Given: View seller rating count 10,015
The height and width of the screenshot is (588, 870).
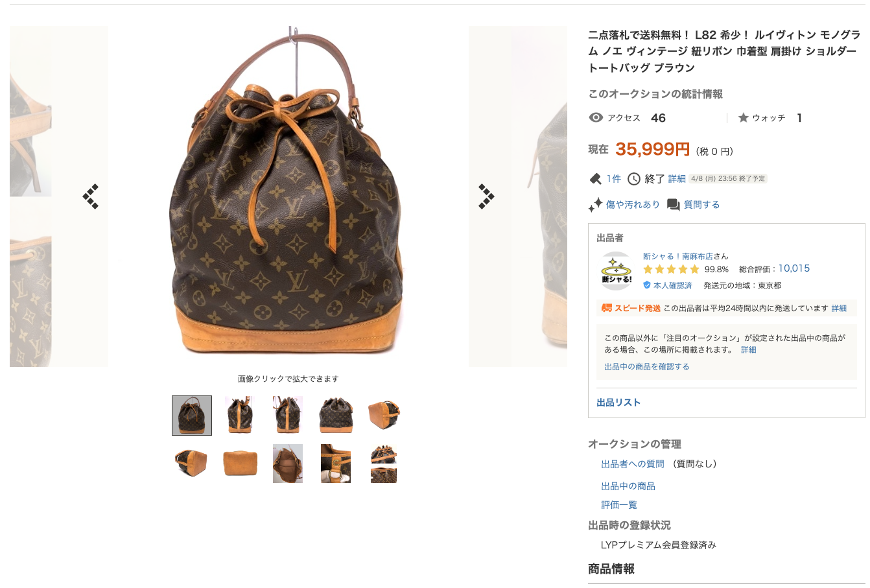Looking at the screenshot, I should [794, 268].
